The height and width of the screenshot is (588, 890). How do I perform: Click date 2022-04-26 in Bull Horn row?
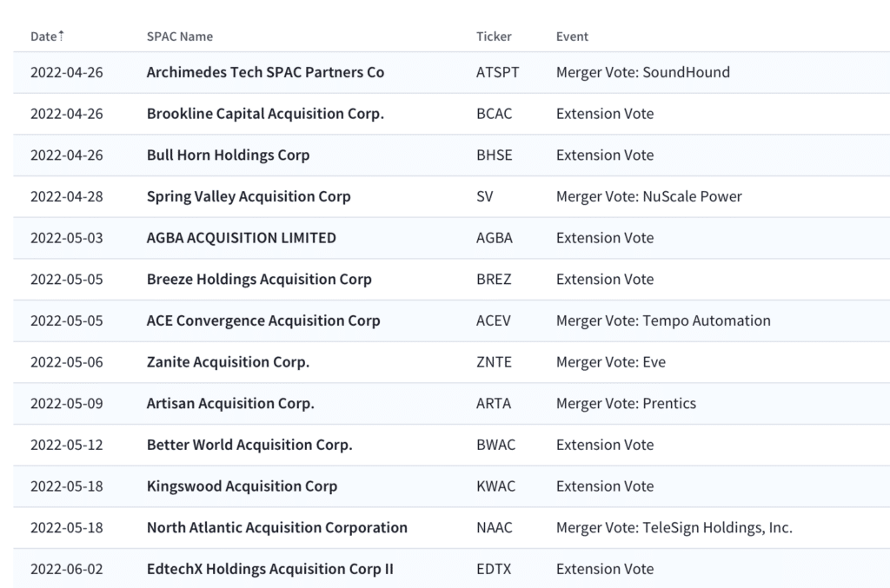coord(67,155)
